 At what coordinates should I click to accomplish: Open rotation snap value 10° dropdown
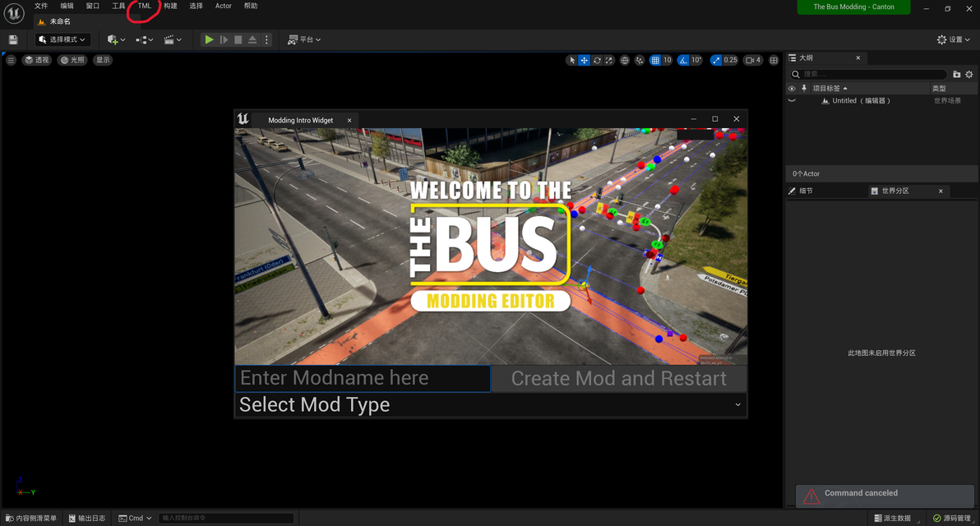coord(696,60)
